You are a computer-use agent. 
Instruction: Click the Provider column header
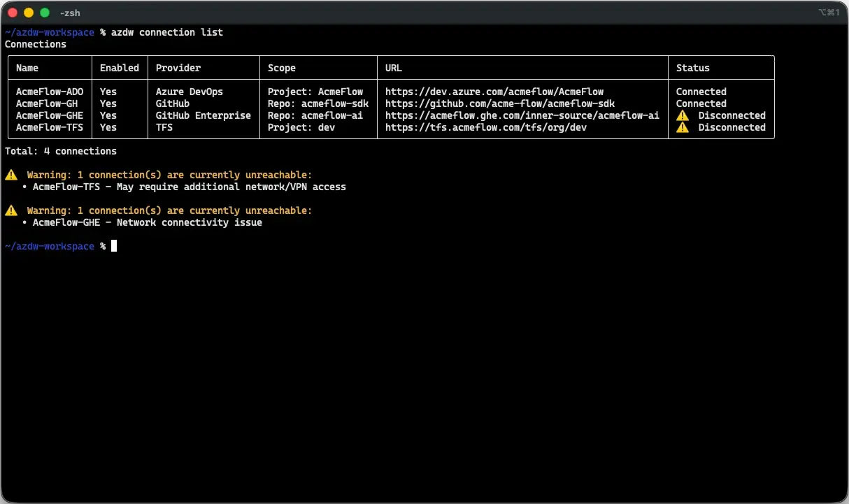tap(178, 68)
